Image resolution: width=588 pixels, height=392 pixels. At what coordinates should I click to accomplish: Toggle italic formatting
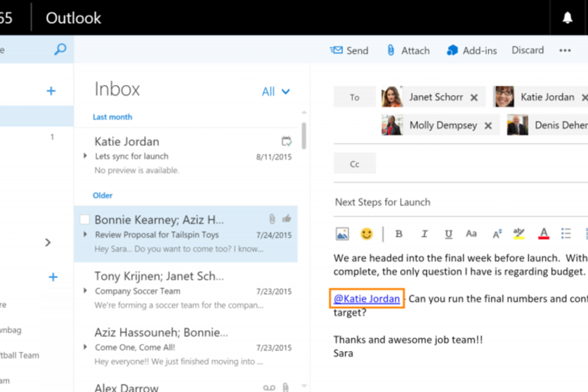click(x=424, y=234)
